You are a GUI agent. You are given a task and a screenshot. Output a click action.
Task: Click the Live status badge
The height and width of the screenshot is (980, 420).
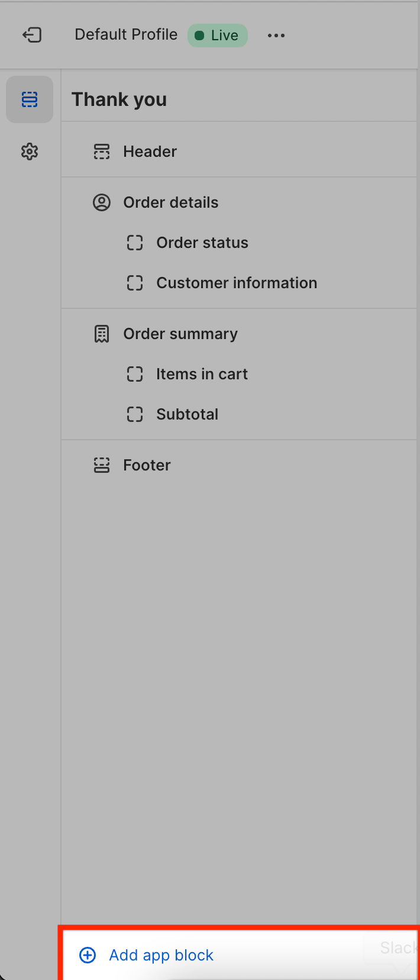click(218, 36)
